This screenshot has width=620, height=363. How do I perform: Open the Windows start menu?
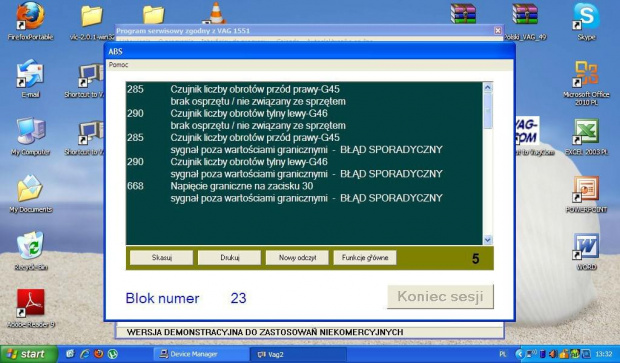28,354
